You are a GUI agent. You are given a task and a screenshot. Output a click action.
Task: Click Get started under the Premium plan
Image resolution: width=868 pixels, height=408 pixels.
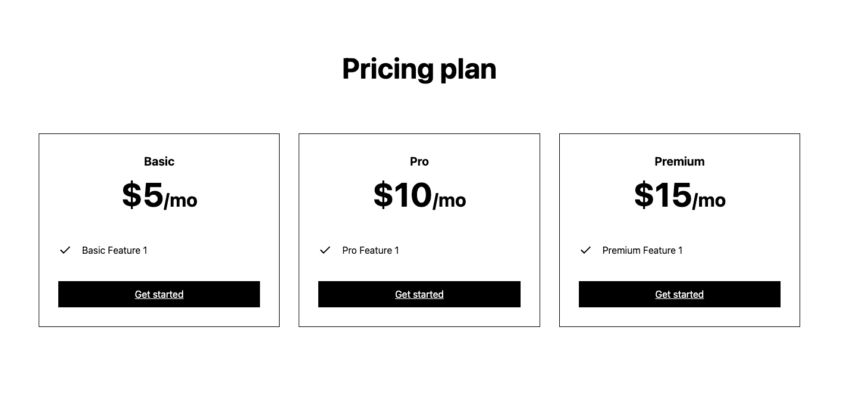679,294
